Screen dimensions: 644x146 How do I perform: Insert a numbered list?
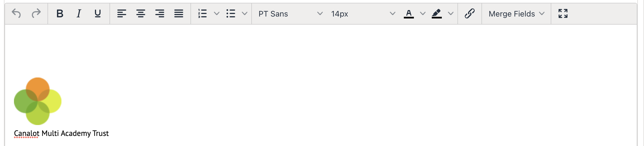(x=202, y=13)
